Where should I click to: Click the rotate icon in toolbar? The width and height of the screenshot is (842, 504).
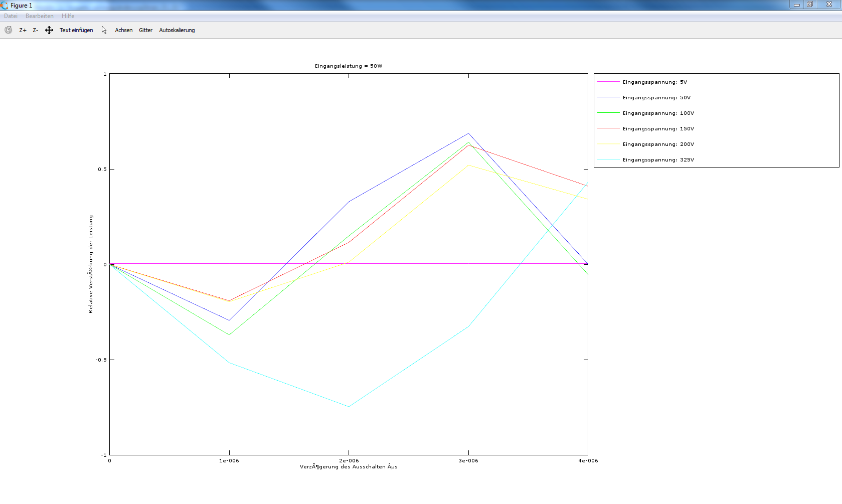[x=8, y=30]
